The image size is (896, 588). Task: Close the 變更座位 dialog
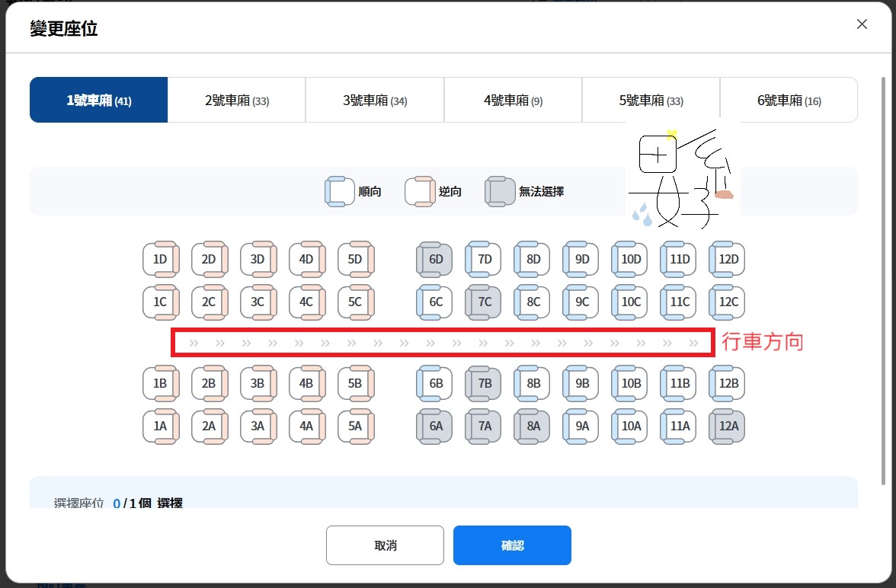(x=862, y=24)
